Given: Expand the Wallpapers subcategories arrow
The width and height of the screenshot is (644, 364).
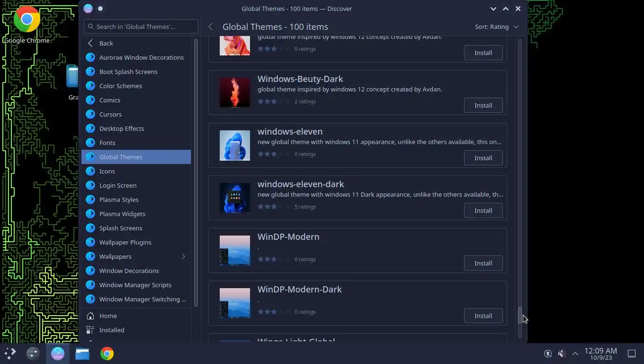Looking at the screenshot, I should point(183,256).
